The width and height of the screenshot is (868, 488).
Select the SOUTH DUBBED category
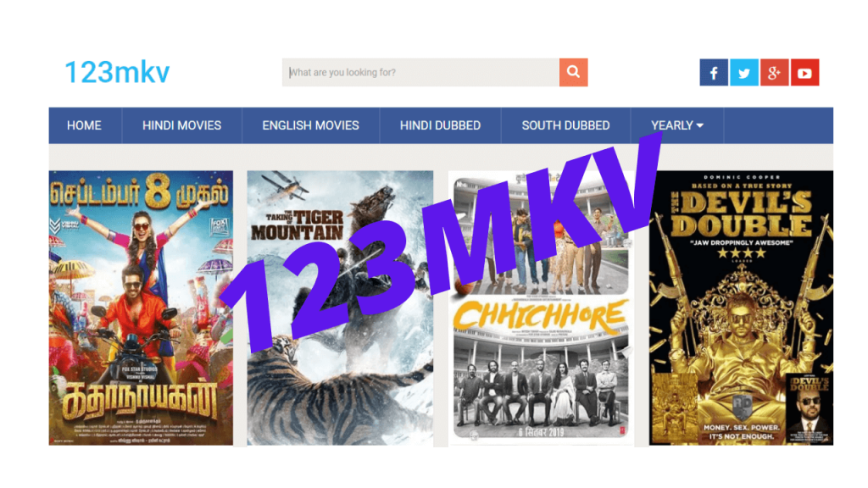565,125
